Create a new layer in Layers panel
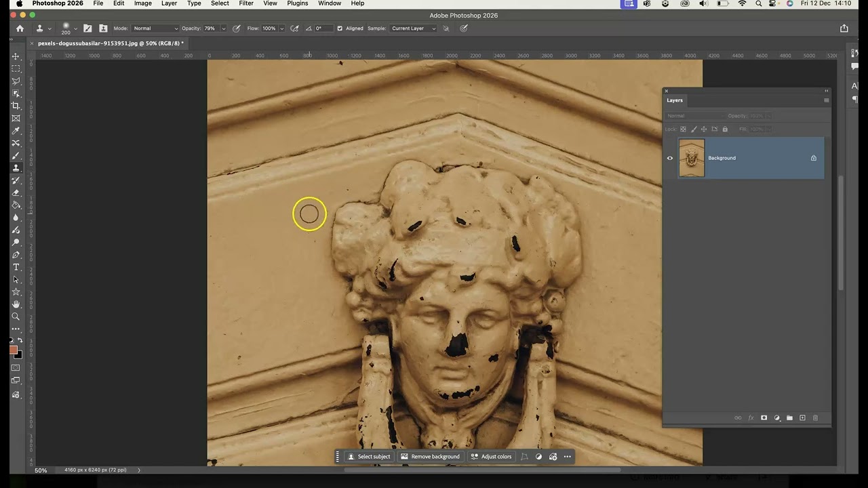 tap(802, 418)
